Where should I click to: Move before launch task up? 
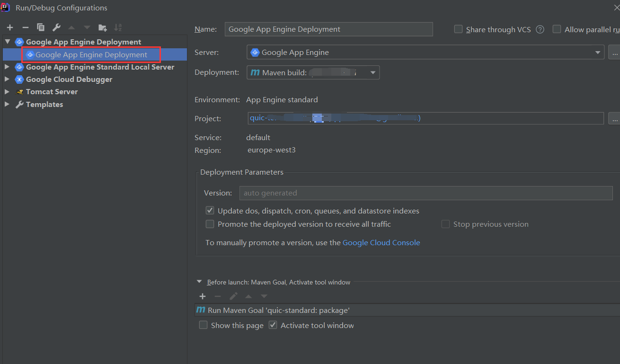pyautogui.click(x=248, y=296)
